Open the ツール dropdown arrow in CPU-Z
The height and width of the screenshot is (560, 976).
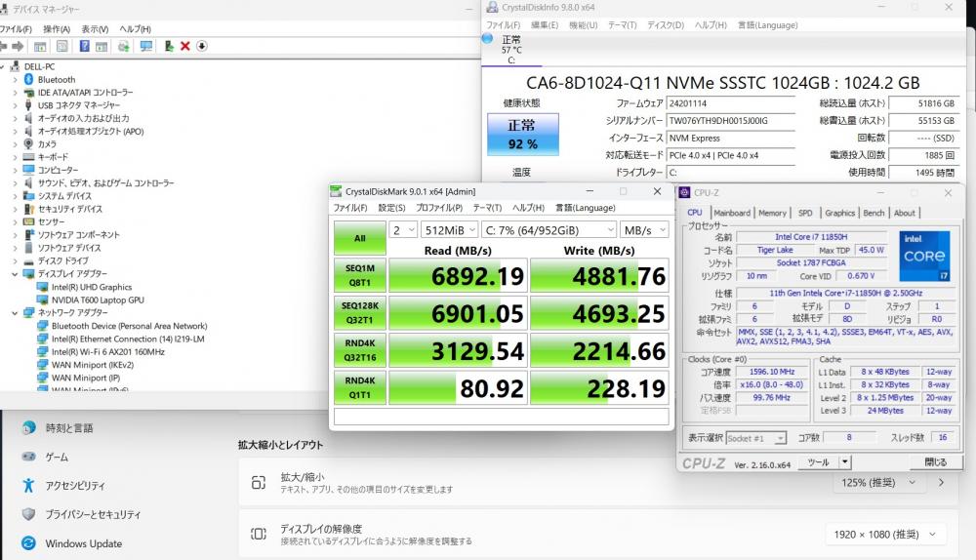pyautogui.click(x=844, y=462)
